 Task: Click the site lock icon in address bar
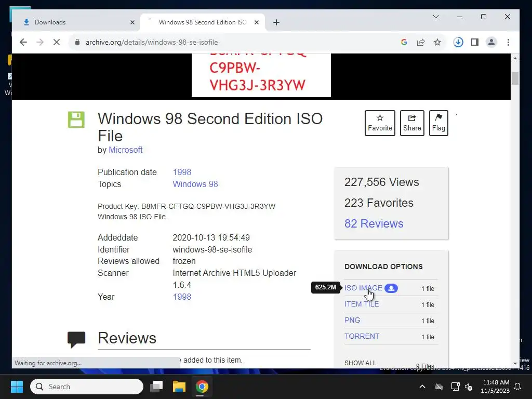click(77, 42)
